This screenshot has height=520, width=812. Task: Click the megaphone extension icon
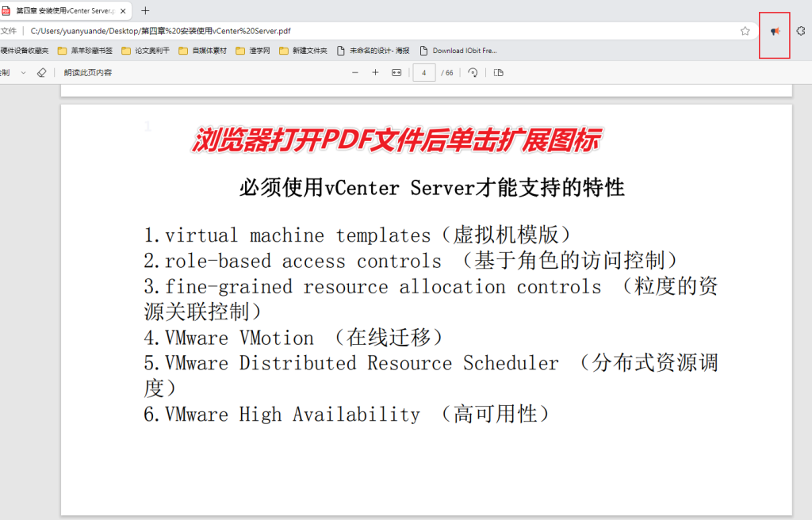point(775,32)
